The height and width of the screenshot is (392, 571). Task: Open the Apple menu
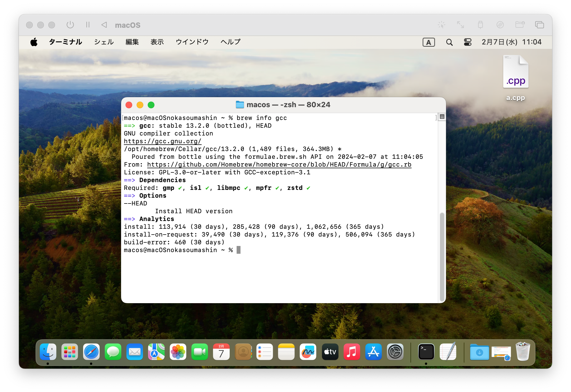click(34, 42)
